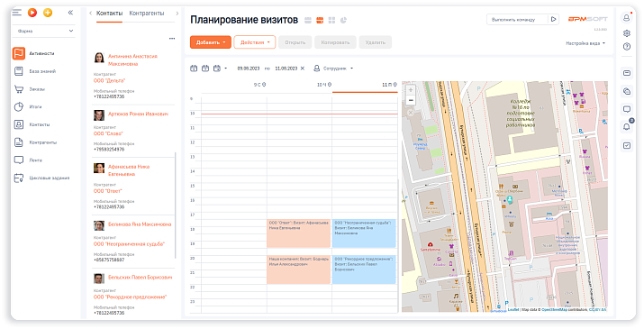Click the Открыть button

click(295, 42)
